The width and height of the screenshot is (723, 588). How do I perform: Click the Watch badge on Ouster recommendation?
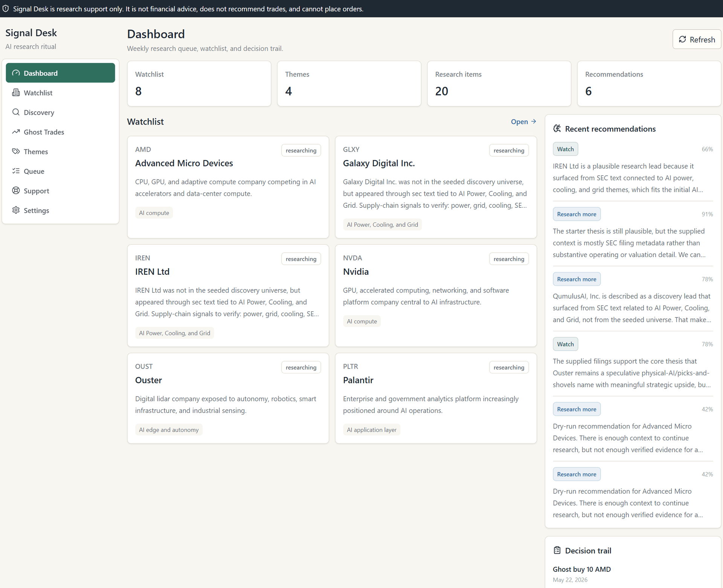[x=565, y=344]
